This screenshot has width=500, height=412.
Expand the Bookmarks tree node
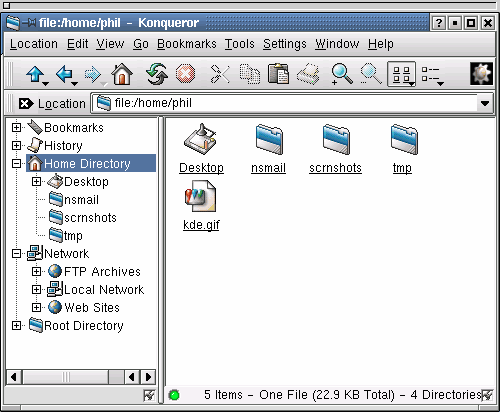(x=16, y=128)
